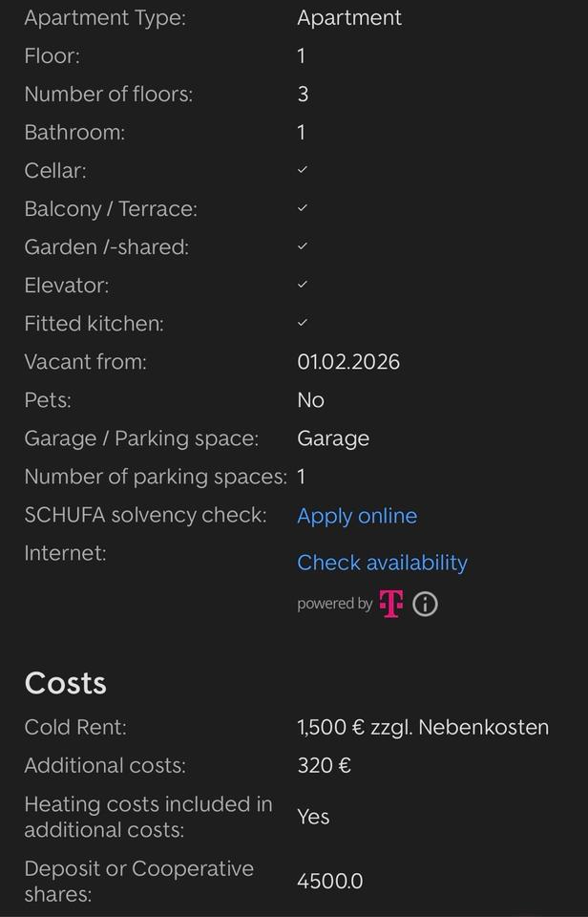Click the Fitted kitchen checkmark icon
Viewport: 588px width, 917px height.
click(303, 323)
